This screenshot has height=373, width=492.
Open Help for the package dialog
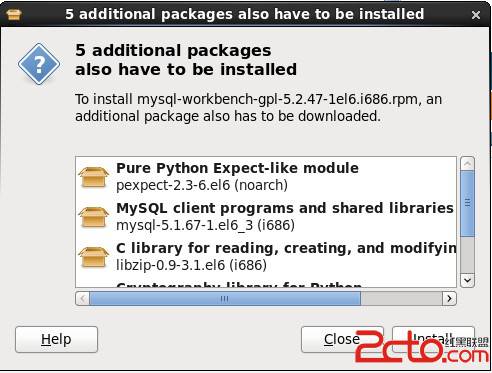[x=56, y=339]
